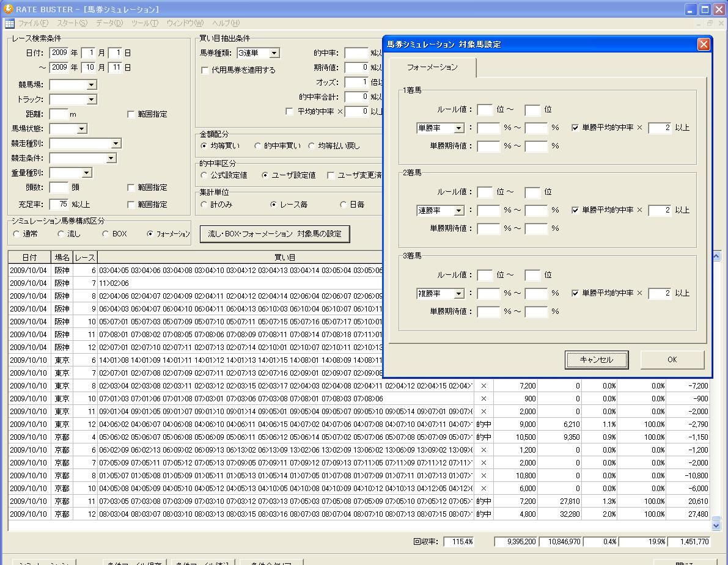Click the start year field 2009 in 日付
The width and height of the screenshot is (728, 565).
(x=59, y=53)
